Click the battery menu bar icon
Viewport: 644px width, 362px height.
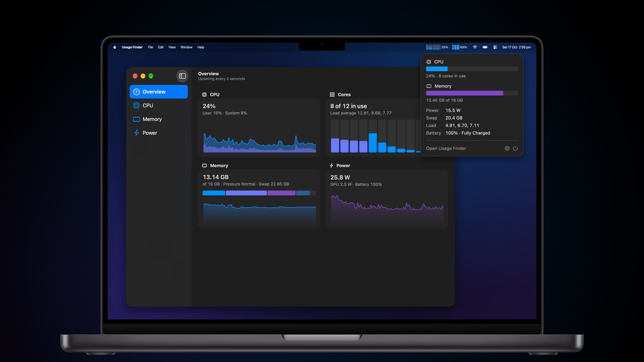coord(485,47)
